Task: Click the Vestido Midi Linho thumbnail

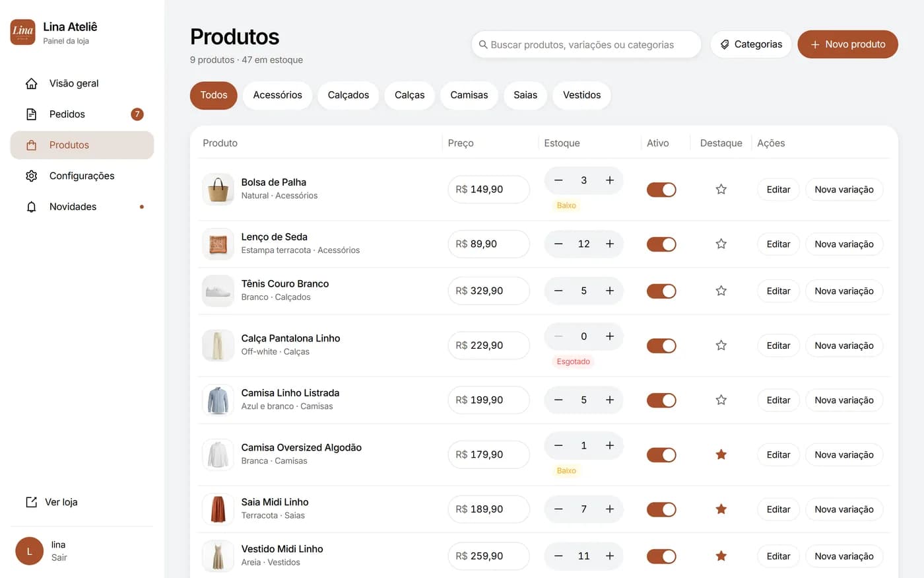Action: (x=218, y=556)
